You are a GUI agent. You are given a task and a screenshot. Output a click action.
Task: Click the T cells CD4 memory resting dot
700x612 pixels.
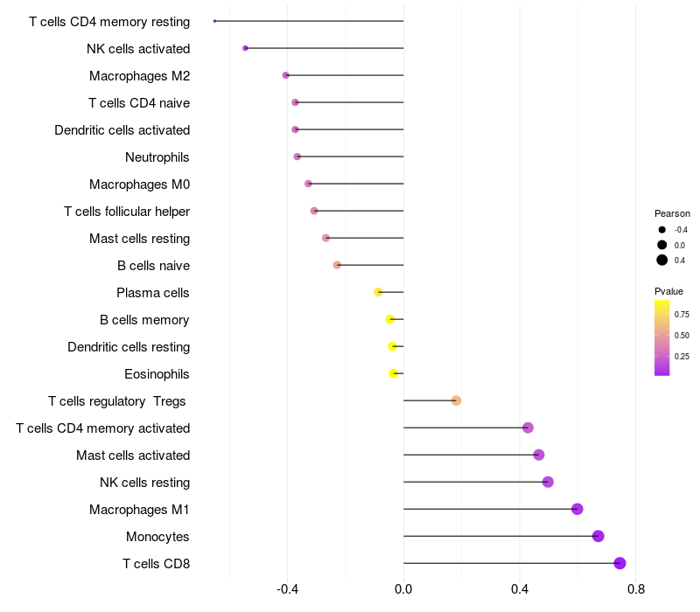pos(214,21)
